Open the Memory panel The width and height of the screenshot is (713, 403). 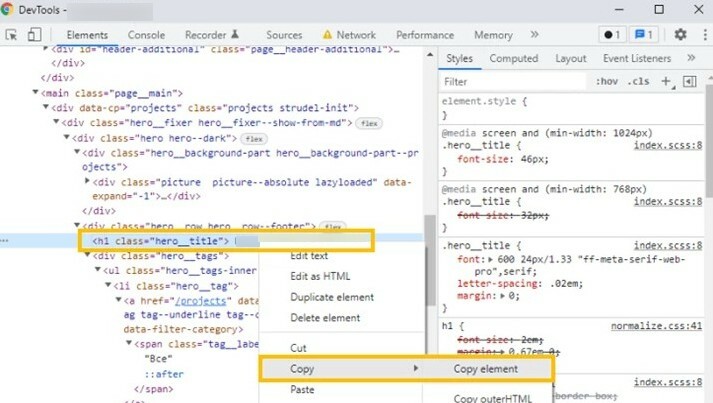[x=493, y=35]
